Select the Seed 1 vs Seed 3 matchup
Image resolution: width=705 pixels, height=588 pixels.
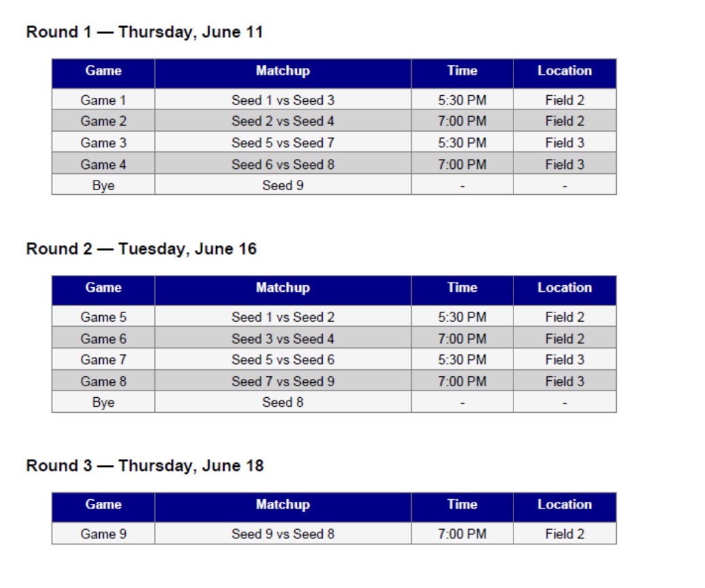[x=283, y=100]
